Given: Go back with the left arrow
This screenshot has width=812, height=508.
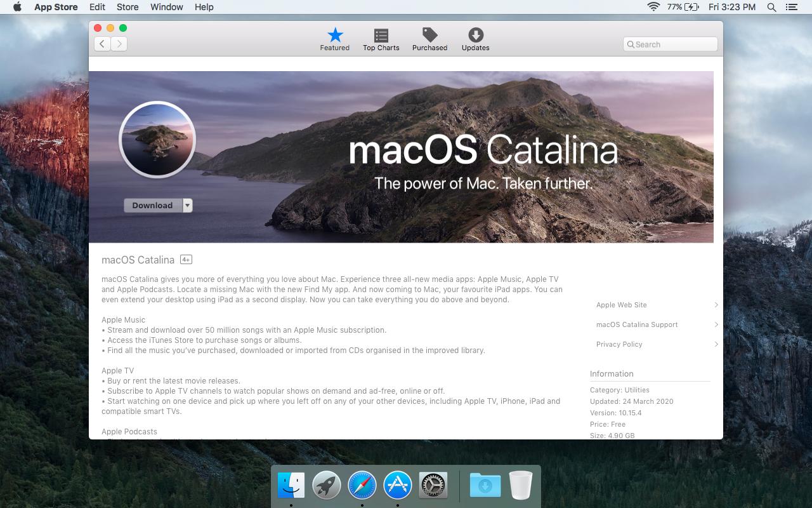Looking at the screenshot, I should tap(102, 44).
